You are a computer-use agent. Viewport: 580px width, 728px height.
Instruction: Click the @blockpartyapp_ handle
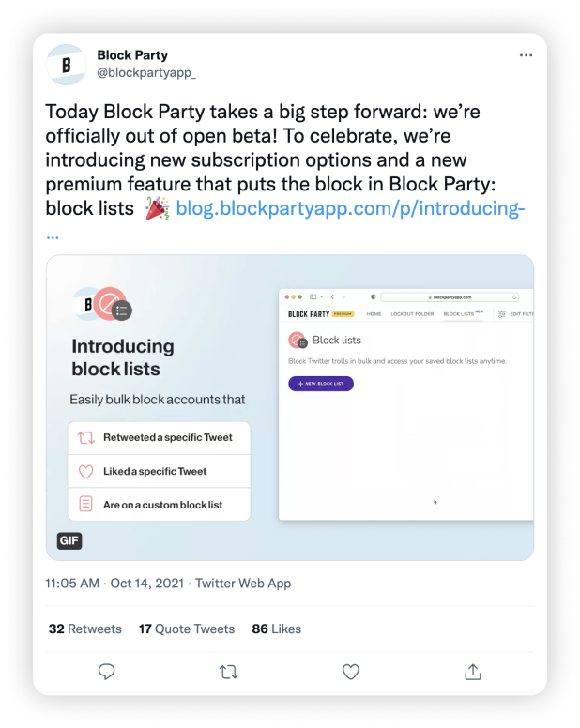[146, 72]
